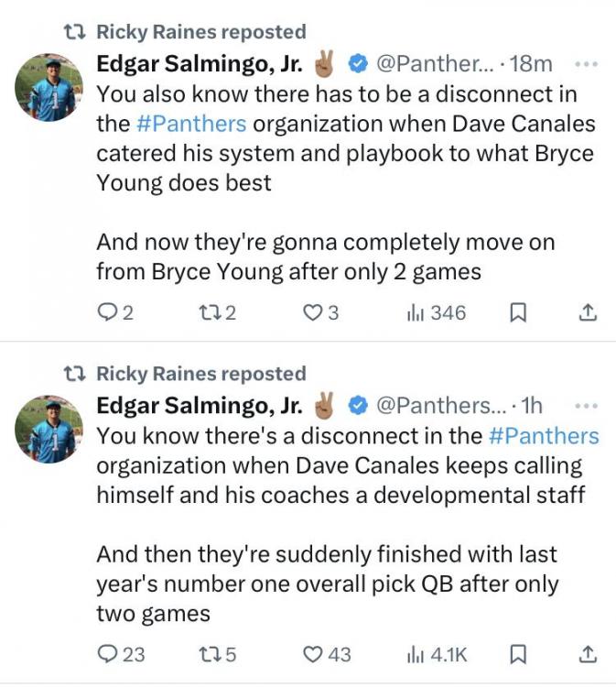Share the first tweet
Screen dimensions: 616x687
[x=589, y=313]
